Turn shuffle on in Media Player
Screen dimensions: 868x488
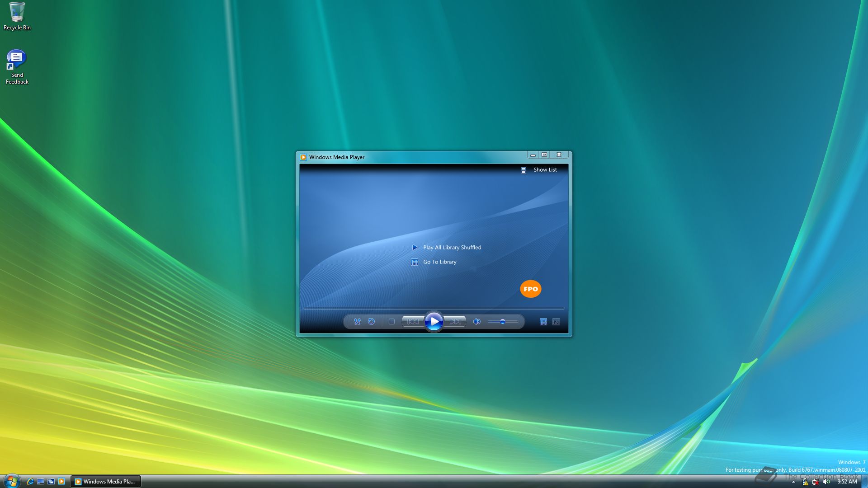(x=357, y=322)
